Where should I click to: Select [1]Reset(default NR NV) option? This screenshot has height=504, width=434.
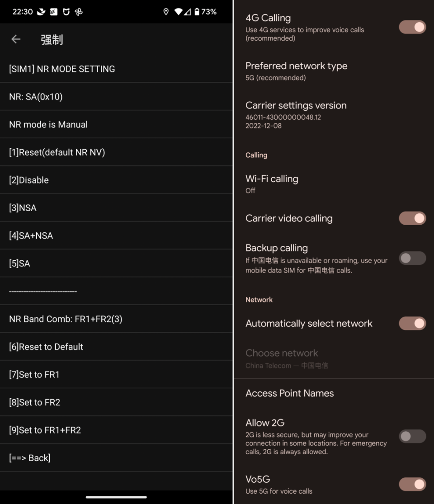point(116,152)
